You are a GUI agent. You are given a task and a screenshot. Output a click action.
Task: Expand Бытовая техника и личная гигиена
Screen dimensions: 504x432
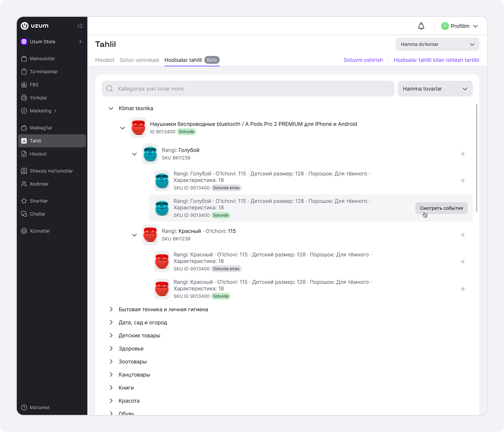click(x=111, y=309)
